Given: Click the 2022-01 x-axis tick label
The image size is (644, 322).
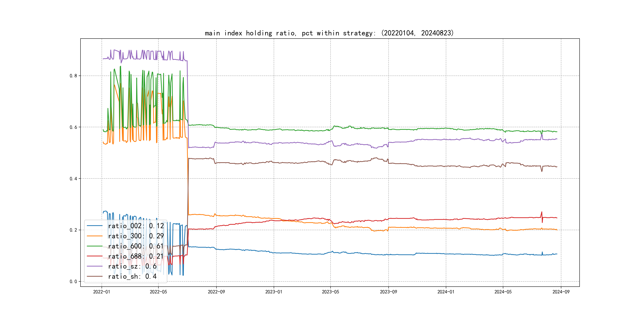Looking at the screenshot, I should (x=102, y=292).
